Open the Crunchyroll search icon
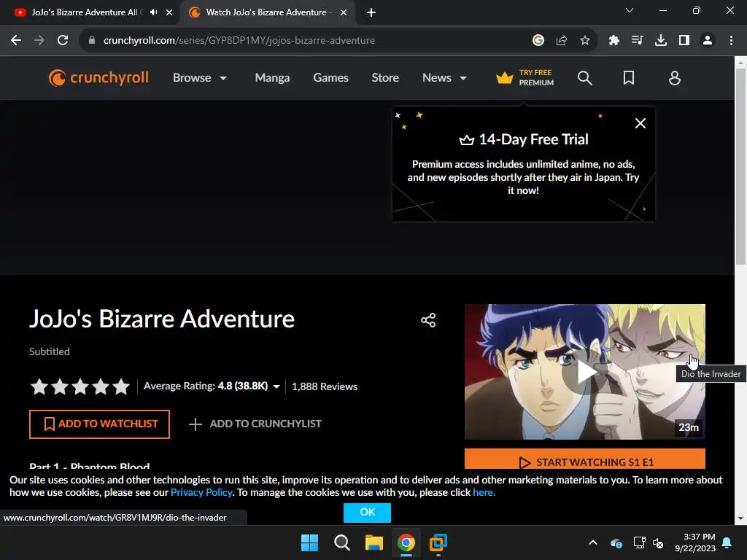 [584, 78]
